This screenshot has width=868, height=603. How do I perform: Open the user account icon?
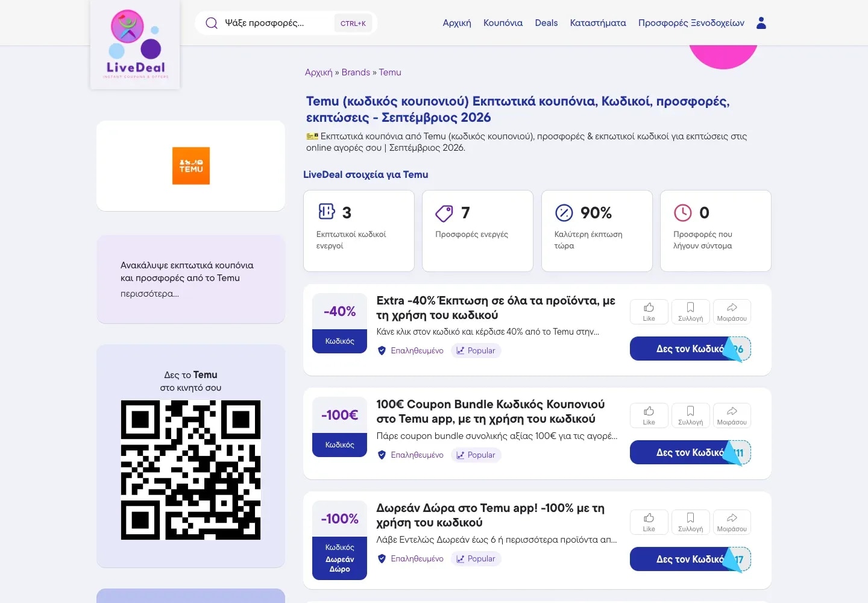click(761, 23)
